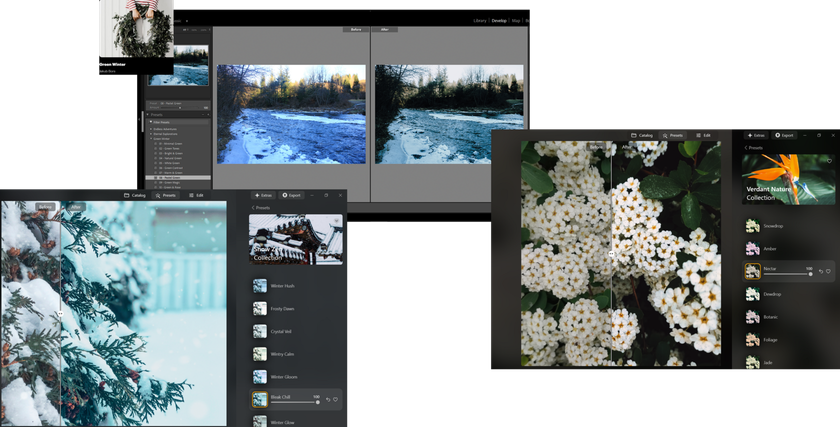This screenshot has height=427, width=840.
Task: Switch to Library module in Lightroom
Action: pyautogui.click(x=480, y=21)
